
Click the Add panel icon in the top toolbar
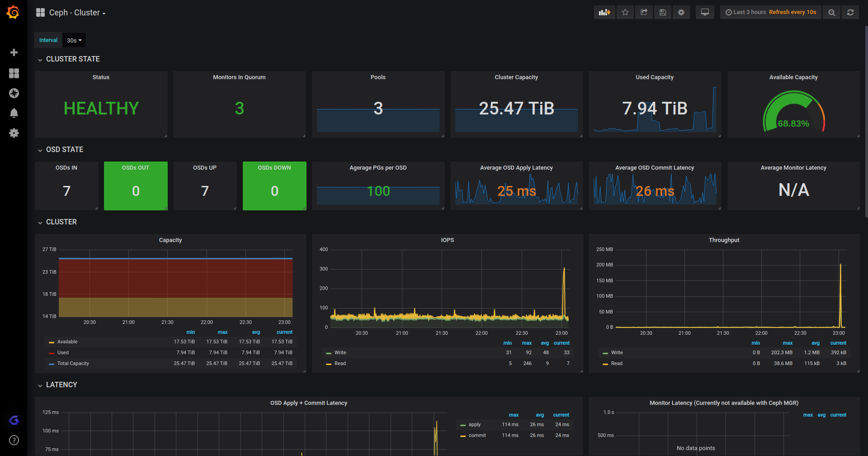(x=604, y=12)
